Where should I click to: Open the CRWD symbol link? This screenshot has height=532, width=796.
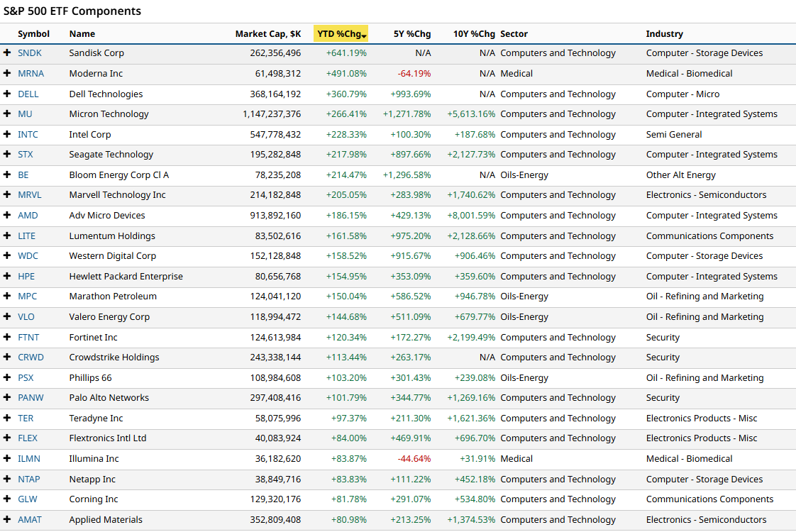pyautogui.click(x=31, y=357)
